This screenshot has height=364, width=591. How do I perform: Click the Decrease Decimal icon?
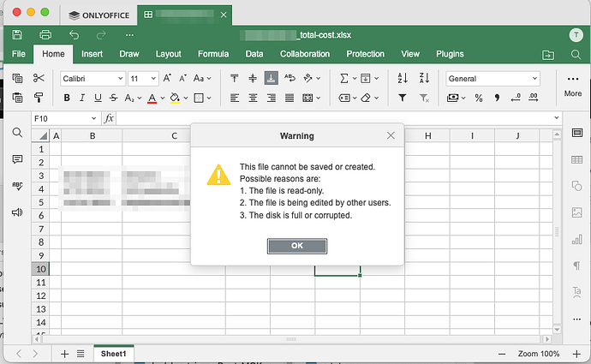tap(516, 98)
